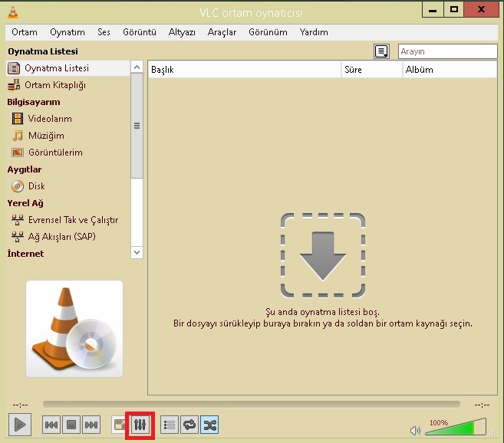The width and height of the screenshot is (504, 443).
Task: Click the VLC cone title bar icon
Action: 13,12
